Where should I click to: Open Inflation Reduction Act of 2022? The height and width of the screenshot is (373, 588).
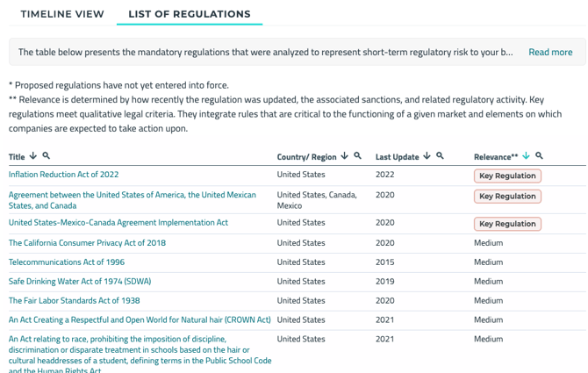click(64, 175)
